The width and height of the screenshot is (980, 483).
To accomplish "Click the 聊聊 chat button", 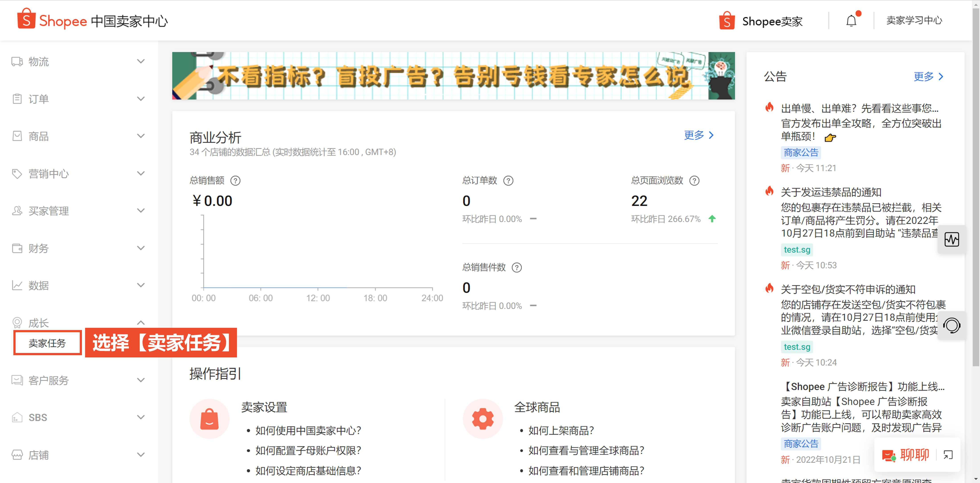I will (x=905, y=455).
